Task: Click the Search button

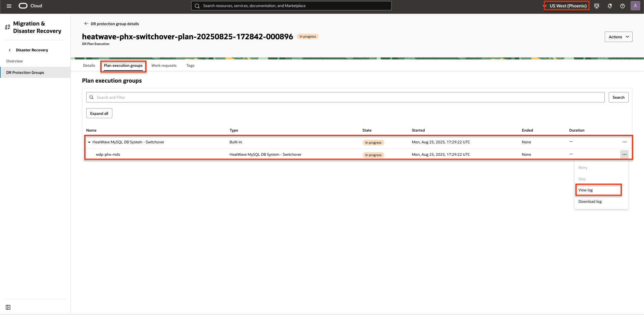Action: [x=619, y=97]
